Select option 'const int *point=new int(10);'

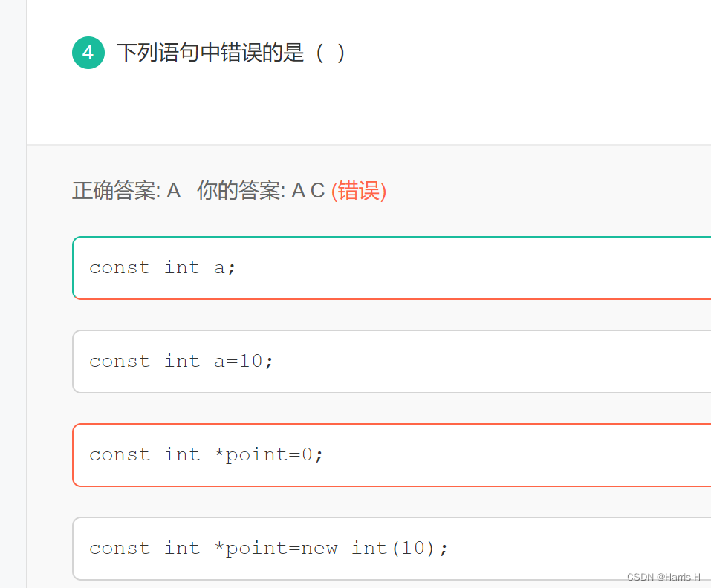[371, 549]
